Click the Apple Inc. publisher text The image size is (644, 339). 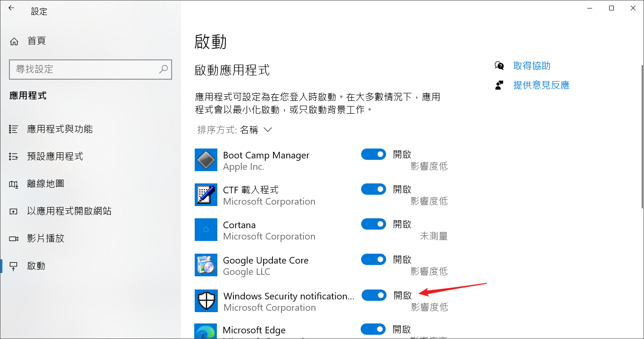(244, 166)
